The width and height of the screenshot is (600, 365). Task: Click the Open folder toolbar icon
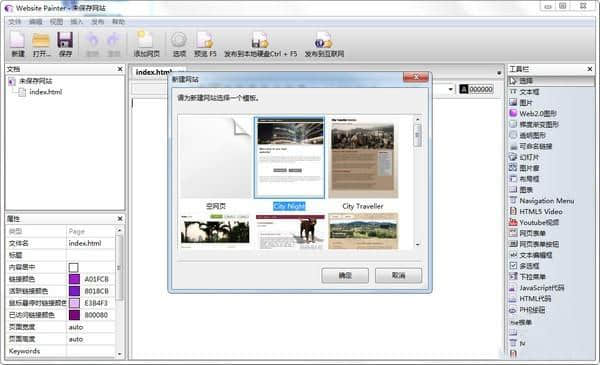pyautogui.click(x=41, y=41)
